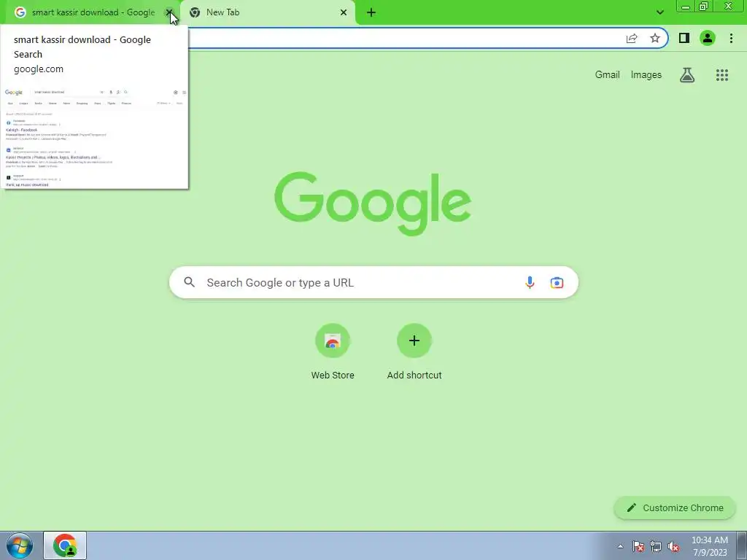Click the Google logo
This screenshot has height=560, width=747.
tap(373, 204)
